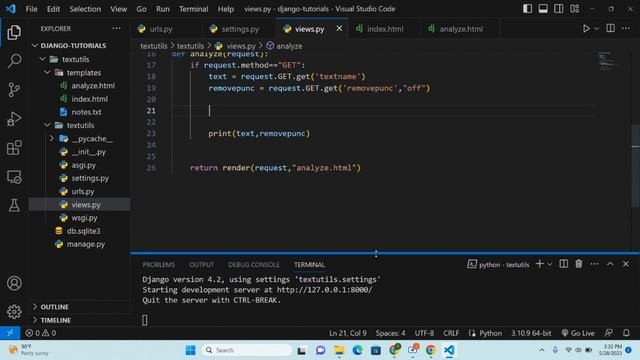Switch to DEBUG CONSOLE panel tab

254,264
